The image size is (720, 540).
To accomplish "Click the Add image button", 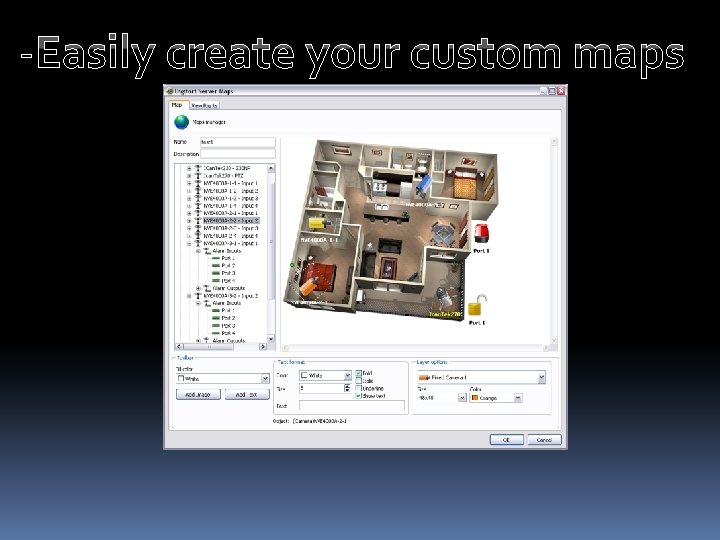I will point(198,394).
